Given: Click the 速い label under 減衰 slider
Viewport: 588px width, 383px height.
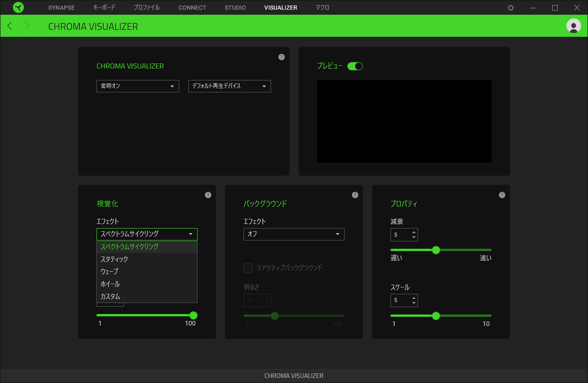Looking at the screenshot, I should coord(486,258).
